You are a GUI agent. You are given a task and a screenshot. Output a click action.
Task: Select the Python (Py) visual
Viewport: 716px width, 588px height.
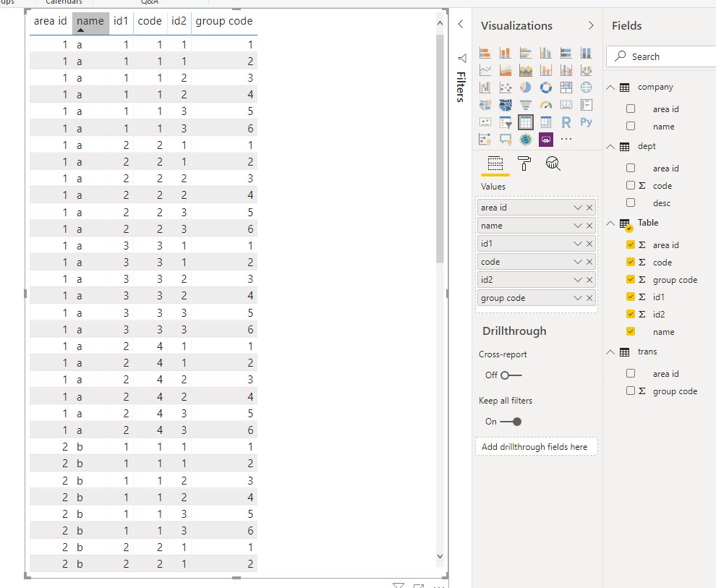(587, 122)
